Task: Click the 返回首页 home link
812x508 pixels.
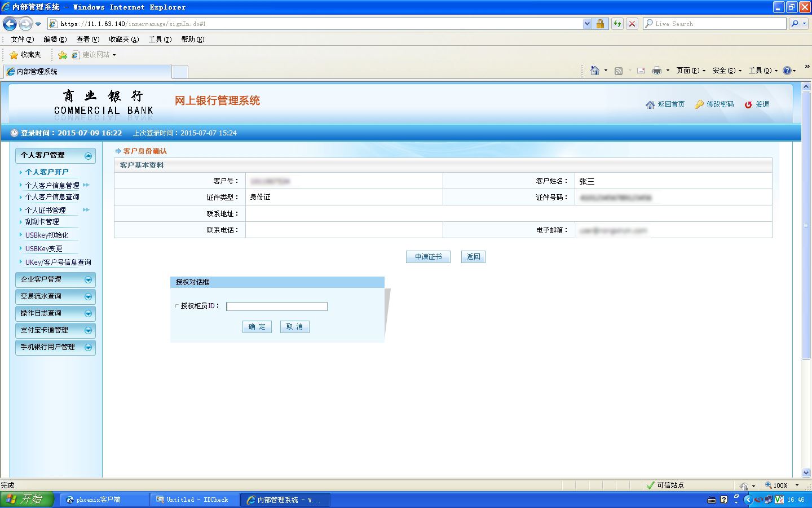Action: (665, 104)
